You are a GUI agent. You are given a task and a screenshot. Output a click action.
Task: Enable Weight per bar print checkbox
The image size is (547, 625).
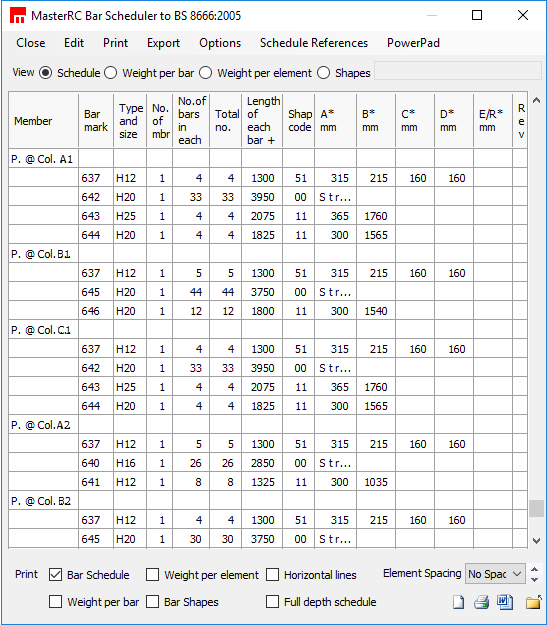(55, 601)
